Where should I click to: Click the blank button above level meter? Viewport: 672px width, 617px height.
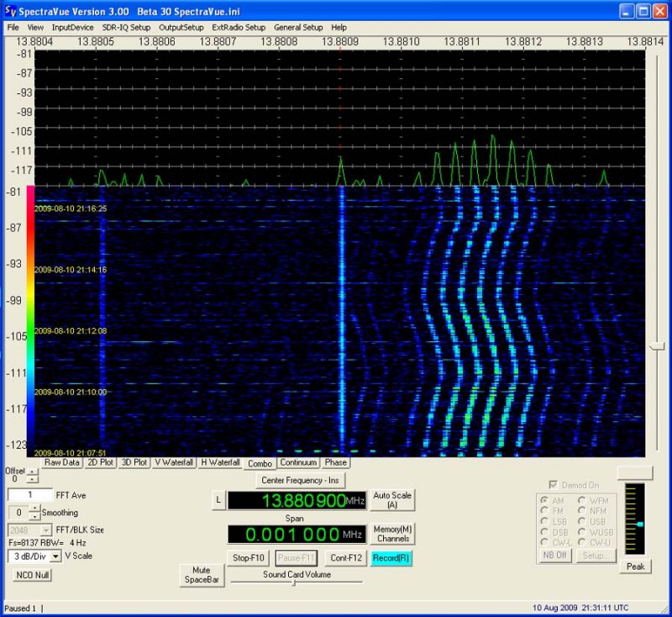(x=635, y=473)
